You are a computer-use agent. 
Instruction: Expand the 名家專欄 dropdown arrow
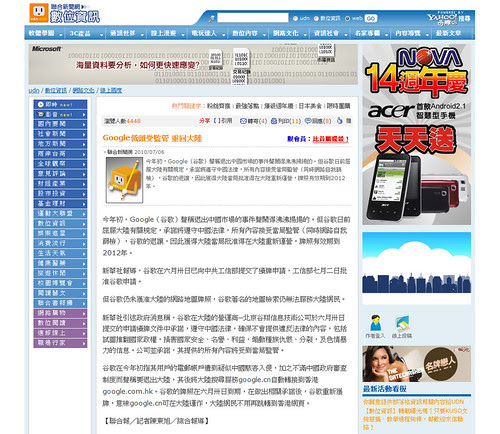click(x=387, y=34)
